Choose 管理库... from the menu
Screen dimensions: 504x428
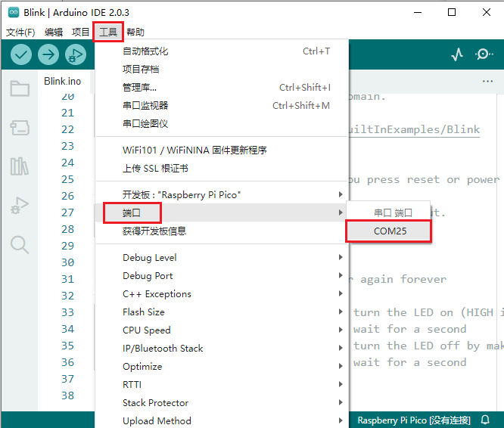pos(222,87)
